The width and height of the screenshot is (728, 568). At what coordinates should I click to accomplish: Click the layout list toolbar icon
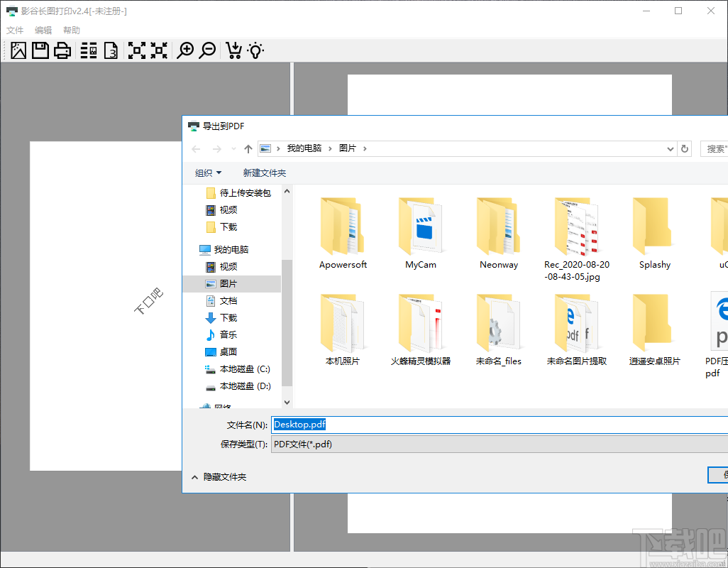[x=89, y=50]
